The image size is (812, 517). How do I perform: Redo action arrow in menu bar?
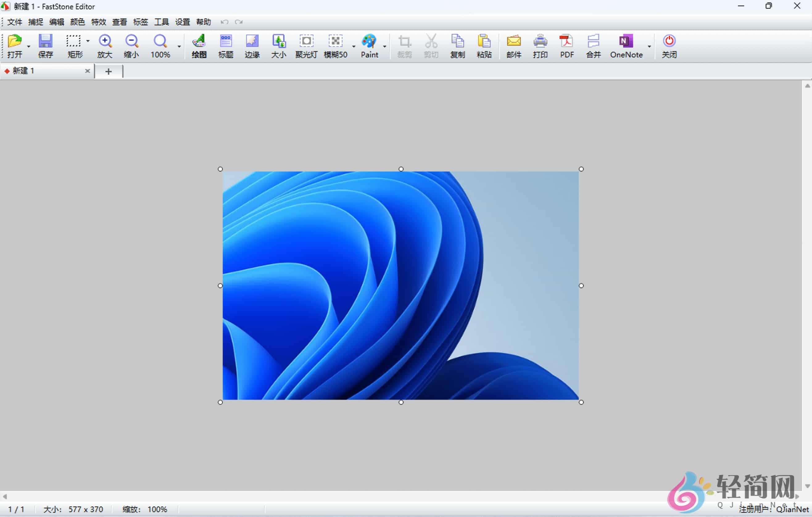point(239,22)
